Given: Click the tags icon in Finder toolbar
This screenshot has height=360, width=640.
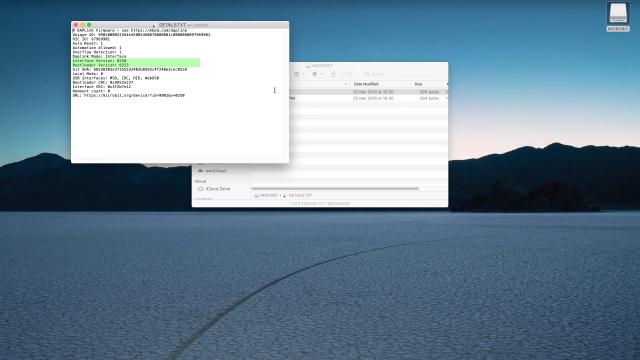Looking at the screenshot, I should click(x=348, y=74).
